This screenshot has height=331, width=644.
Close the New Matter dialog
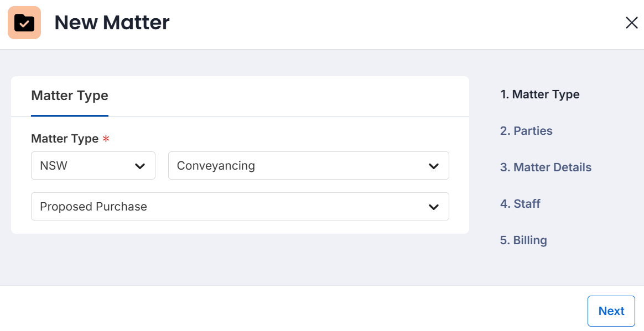[631, 23]
